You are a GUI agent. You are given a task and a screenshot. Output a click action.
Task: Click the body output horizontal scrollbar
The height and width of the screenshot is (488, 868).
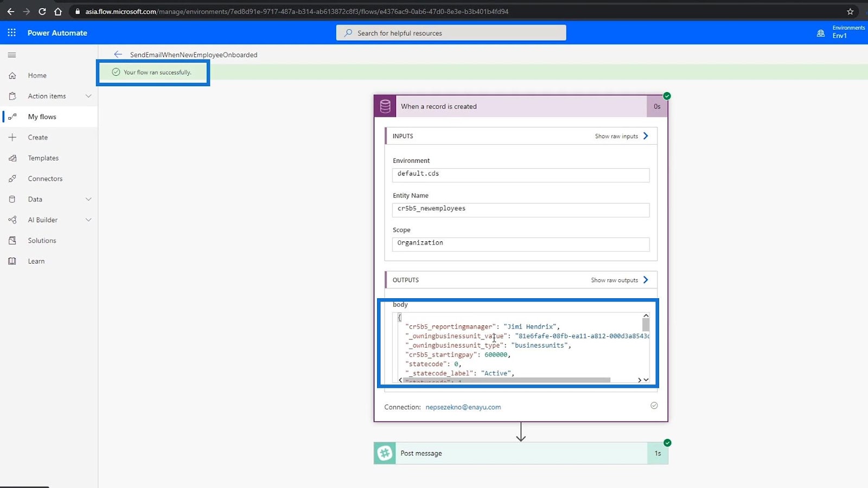507,380
